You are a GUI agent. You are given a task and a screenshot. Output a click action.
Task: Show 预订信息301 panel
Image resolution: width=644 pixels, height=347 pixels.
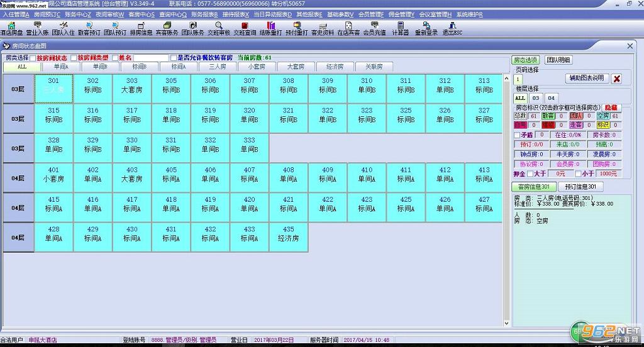tap(580, 187)
